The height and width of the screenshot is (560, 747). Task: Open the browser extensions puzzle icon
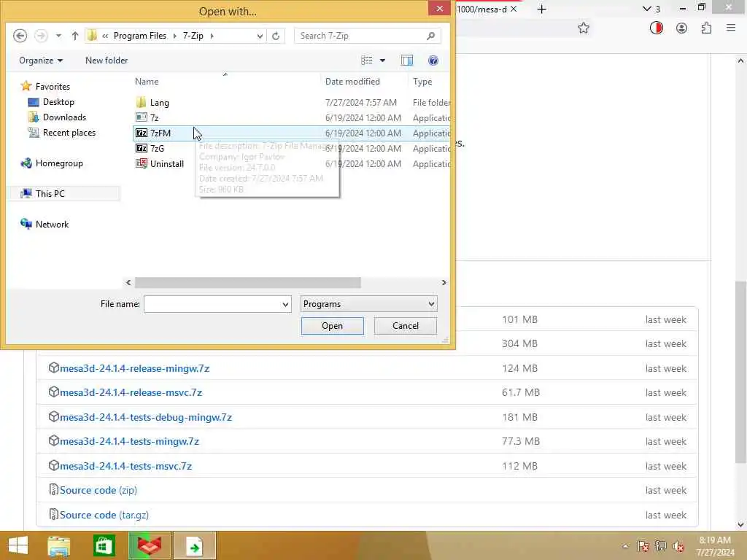pos(706,28)
